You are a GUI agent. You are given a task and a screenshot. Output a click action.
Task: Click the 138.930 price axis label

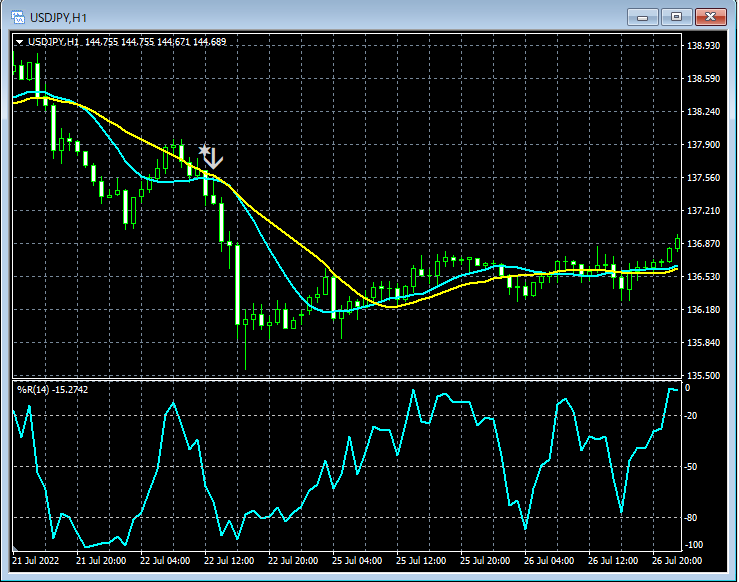703,46
